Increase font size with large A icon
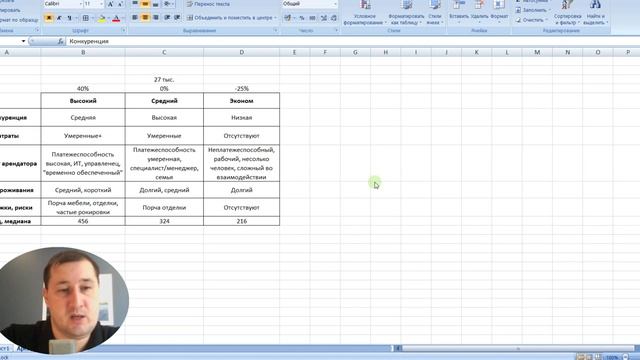Viewport: 640px width, 360px height. click(110, 4)
